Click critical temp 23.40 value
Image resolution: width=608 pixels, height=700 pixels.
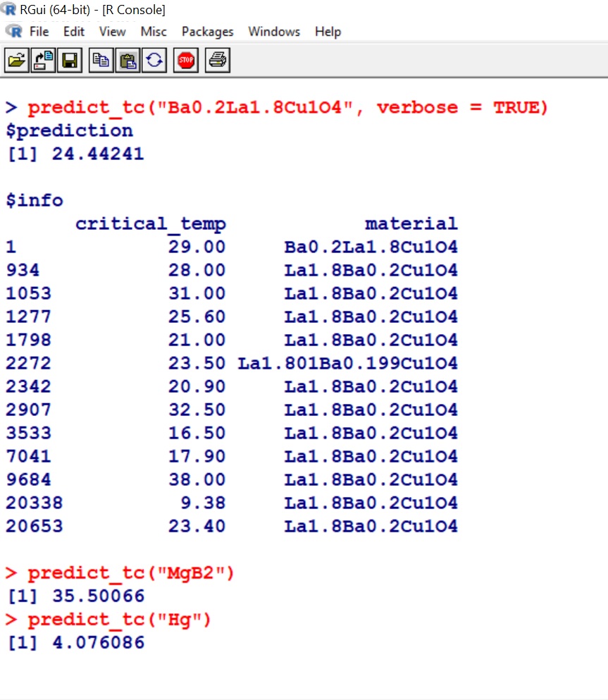pyautogui.click(x=197, y=526)
